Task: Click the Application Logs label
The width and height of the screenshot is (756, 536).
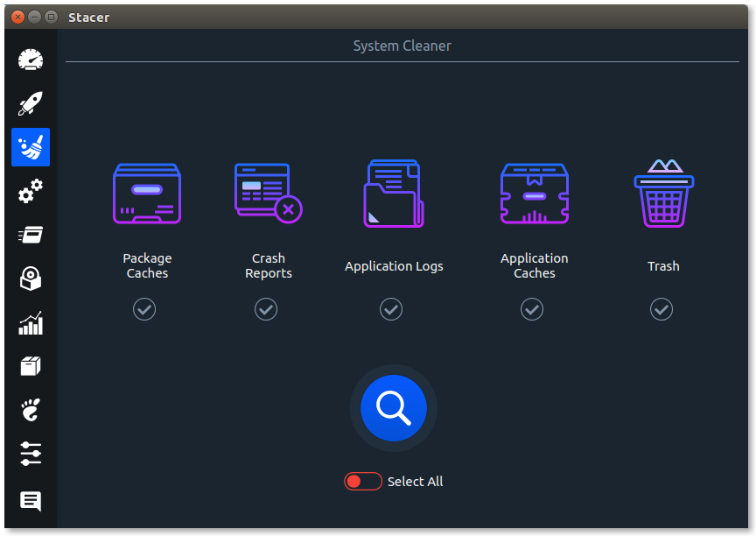Action: point(394,266)
